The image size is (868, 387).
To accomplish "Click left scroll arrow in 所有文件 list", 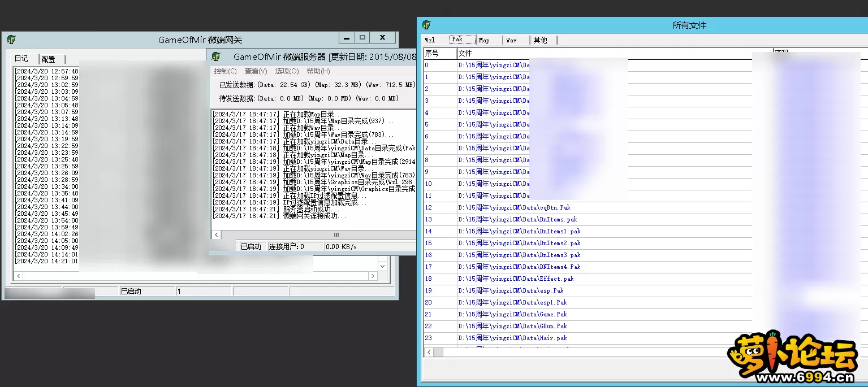I will pos(429,352).
